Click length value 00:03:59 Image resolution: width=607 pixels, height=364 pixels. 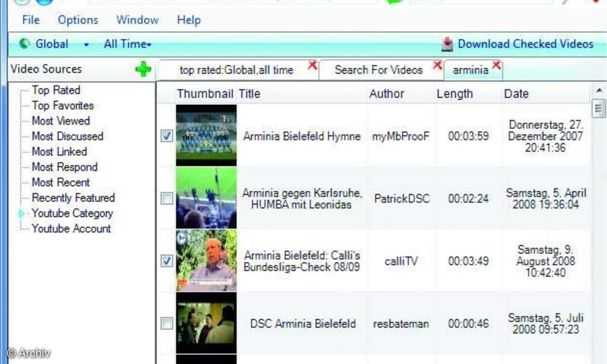(468, 136)
